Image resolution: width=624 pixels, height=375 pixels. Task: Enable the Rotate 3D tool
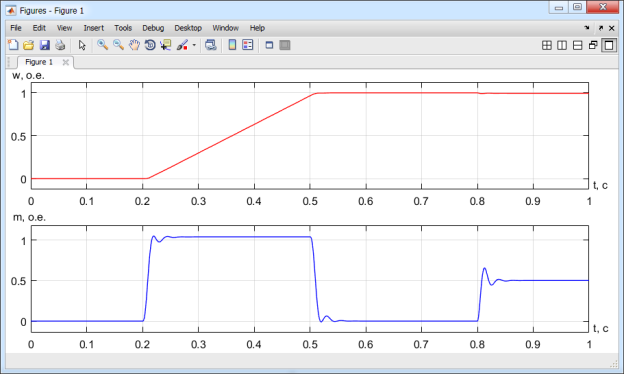pos(150,45)
